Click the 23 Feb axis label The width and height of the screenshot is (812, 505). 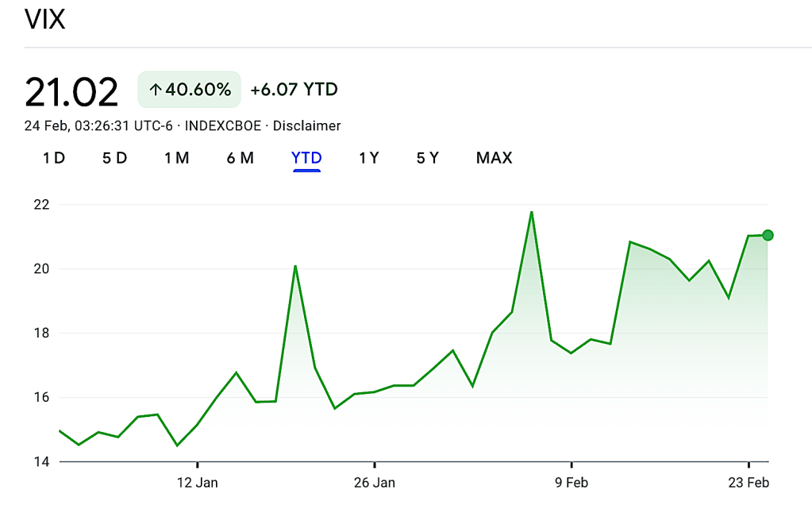pos(749,482)
